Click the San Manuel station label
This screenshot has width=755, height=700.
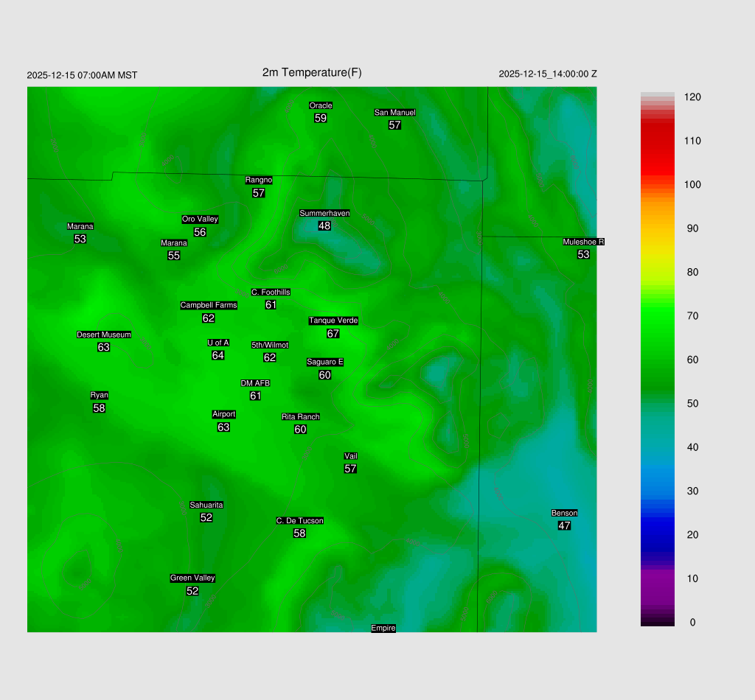point(394,112)
